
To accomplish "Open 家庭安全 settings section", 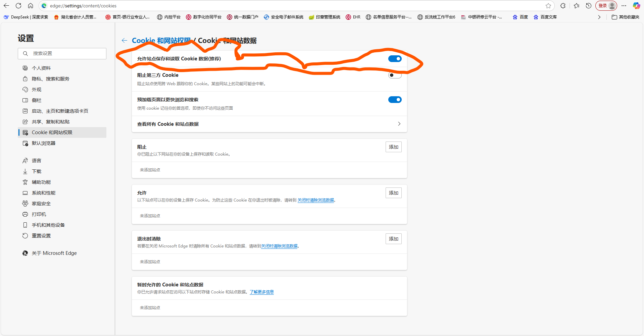I will [x=62, y=204].
